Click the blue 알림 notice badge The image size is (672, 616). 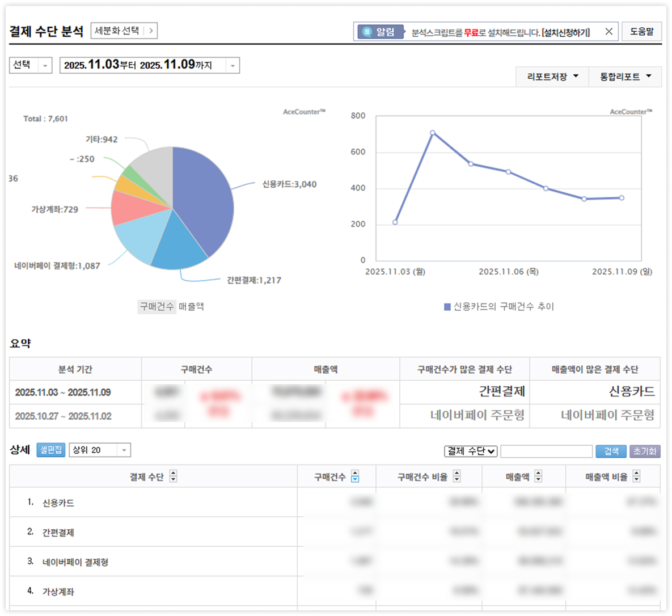point(380,32)
